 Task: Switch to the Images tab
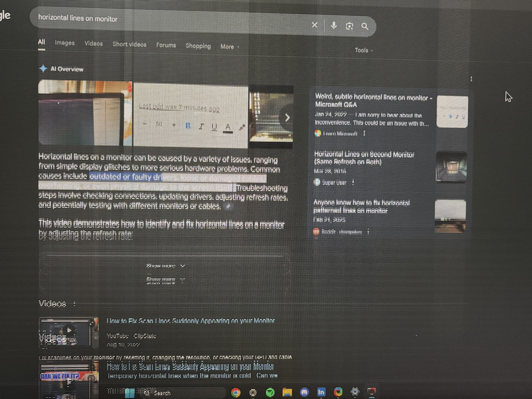65,43
